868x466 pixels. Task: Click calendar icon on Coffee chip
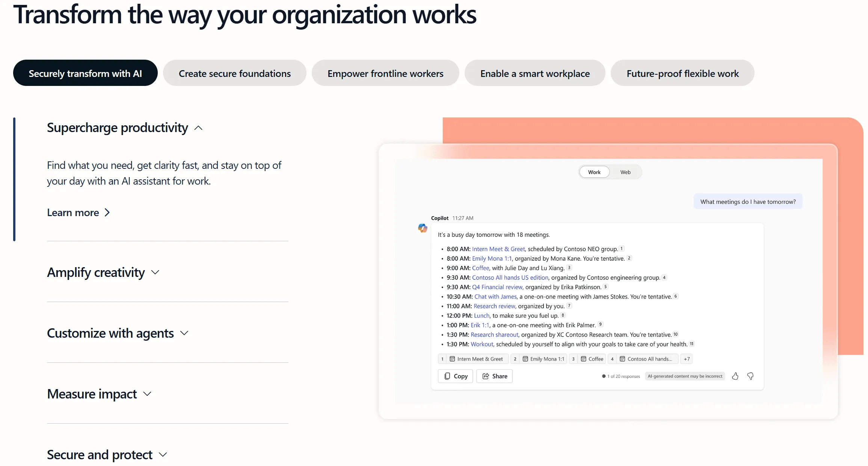583,359
